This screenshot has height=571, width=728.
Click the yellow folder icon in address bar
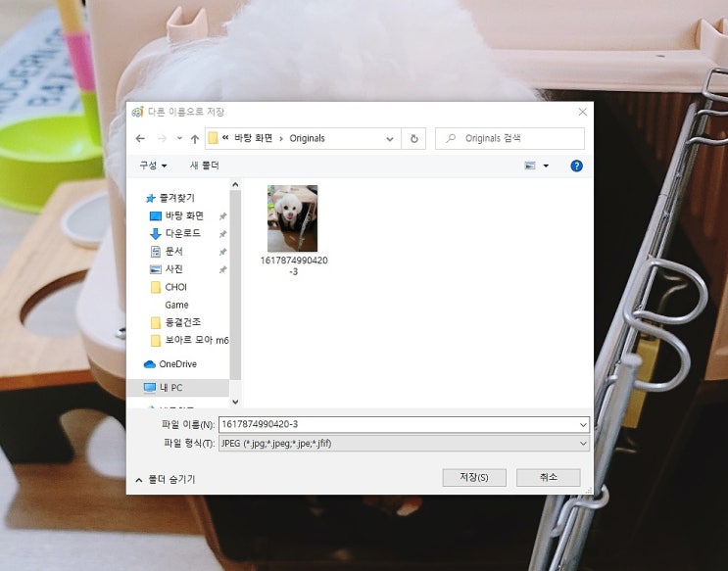pyautogui.click(x=213, y=138)
